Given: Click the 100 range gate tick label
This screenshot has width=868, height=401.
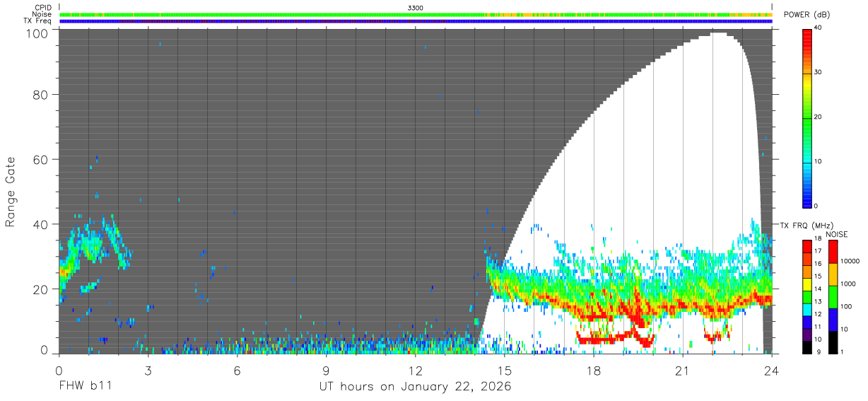Looking at the screenshot, I should (x=37, y=33).
